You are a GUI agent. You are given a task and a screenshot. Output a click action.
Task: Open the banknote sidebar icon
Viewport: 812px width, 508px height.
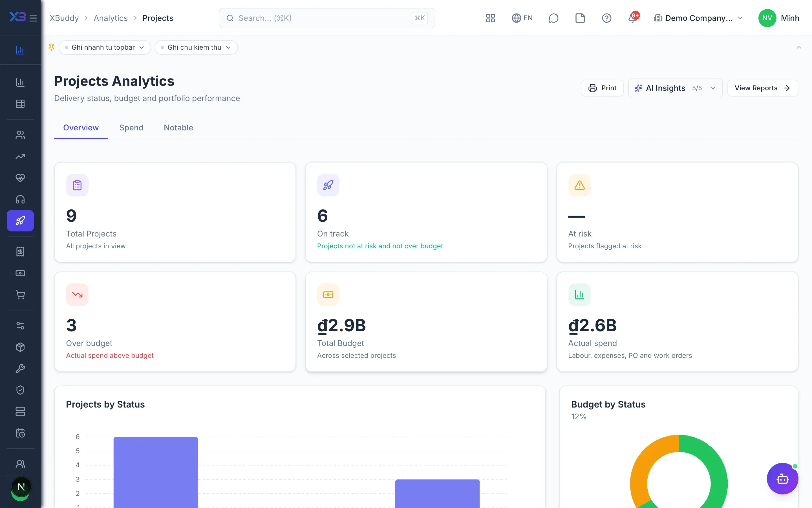[20, 273]
